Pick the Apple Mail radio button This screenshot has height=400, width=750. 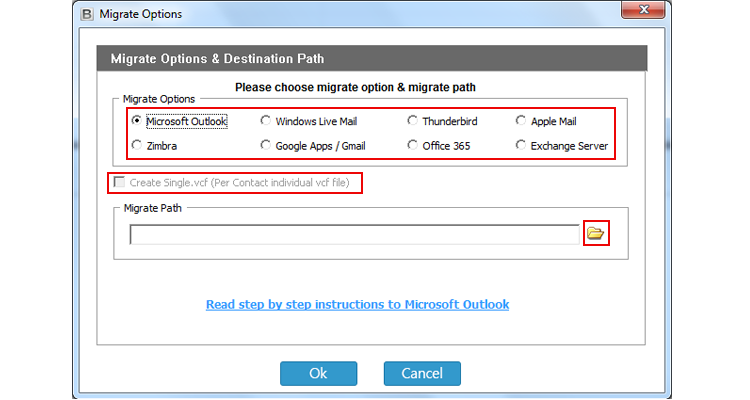520,121
